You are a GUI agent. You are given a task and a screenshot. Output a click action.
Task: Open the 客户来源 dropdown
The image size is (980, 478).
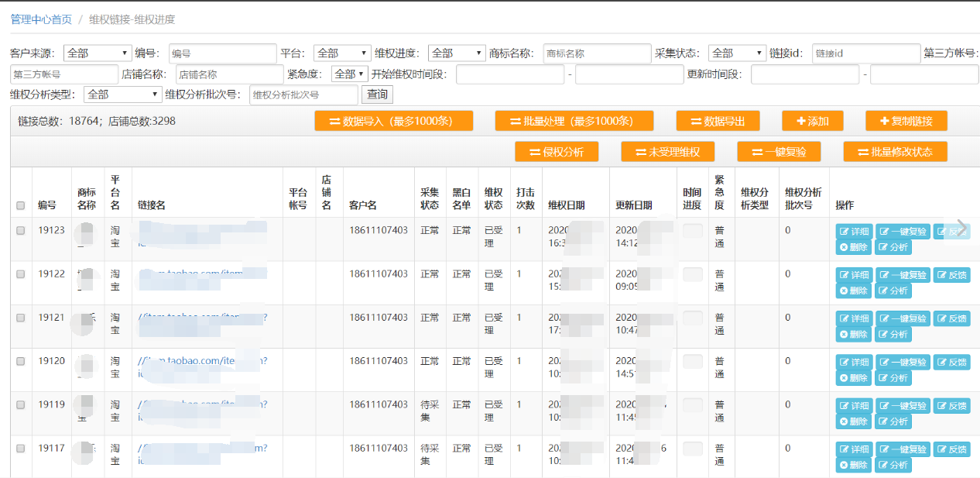[98, 53]
